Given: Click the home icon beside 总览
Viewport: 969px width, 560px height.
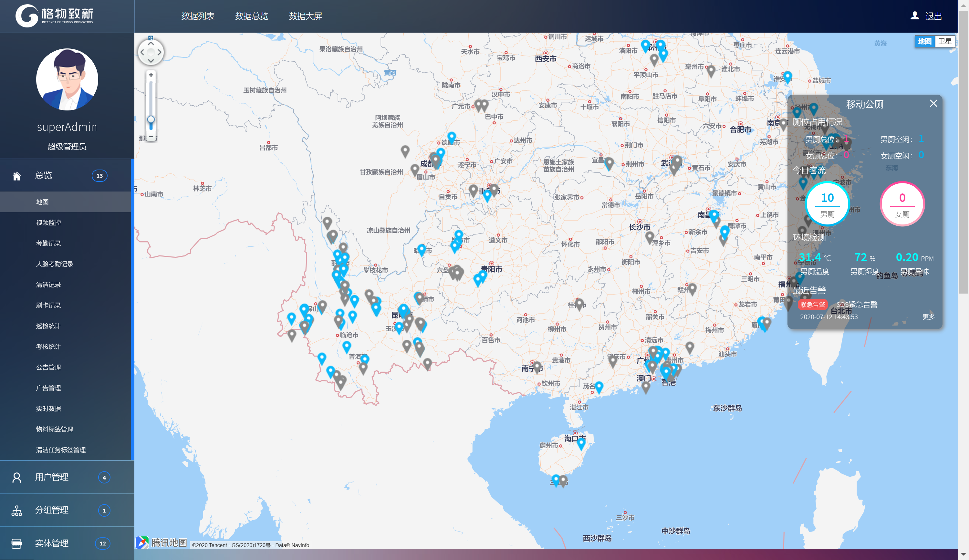Looking at the screenshot, I should coord(16,176).
